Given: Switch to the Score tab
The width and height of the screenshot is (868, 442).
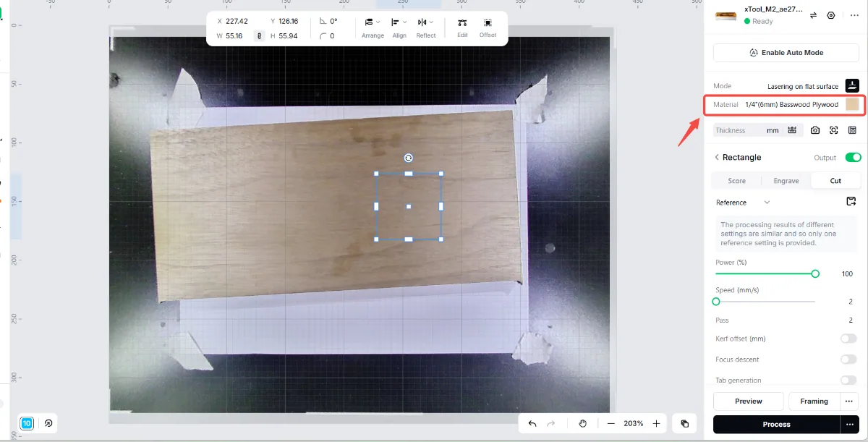Looking at the screenshot, I should point(736,181).
